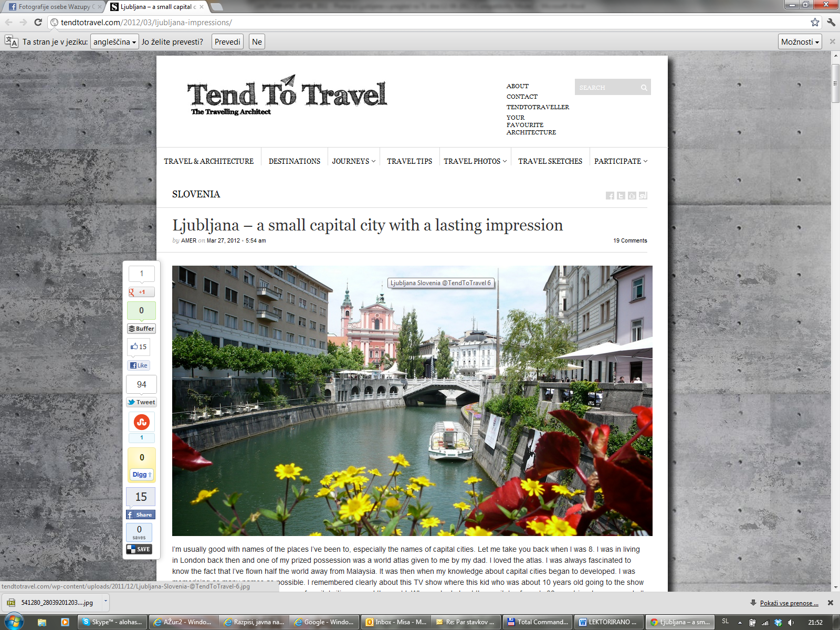
Task: Open the 19 Comments link
Action: pos(630,240)
